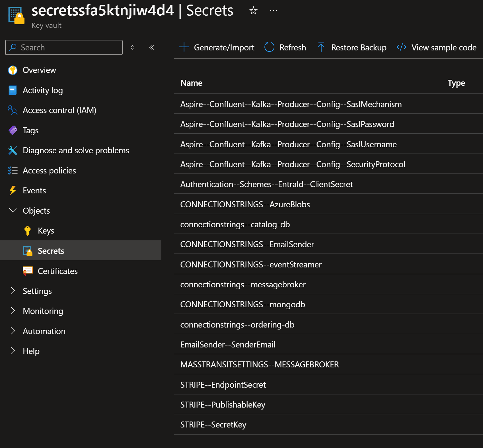Viewport: 483px width, 448px height.
Task: Open Activity log via its icon
Action: [x=13, y=90]
